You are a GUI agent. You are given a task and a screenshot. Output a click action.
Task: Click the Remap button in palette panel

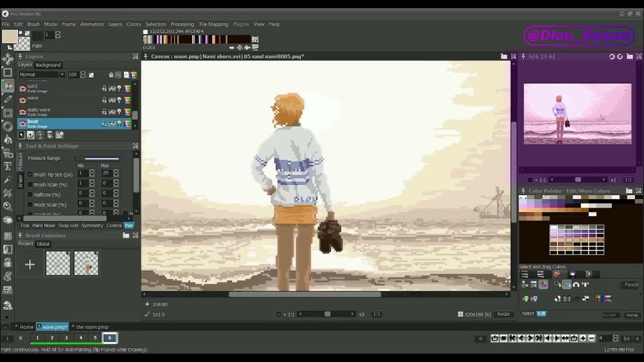[632, 315]
